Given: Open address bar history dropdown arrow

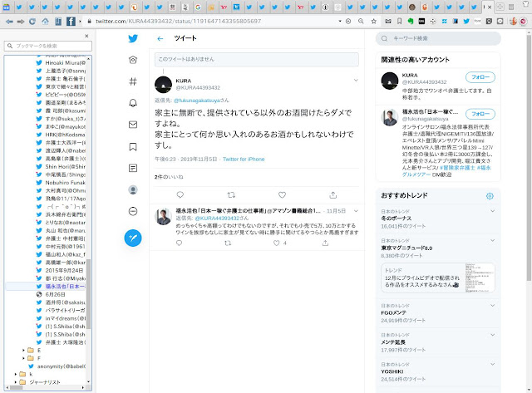Looking at the screenshot, I should 340,22.
